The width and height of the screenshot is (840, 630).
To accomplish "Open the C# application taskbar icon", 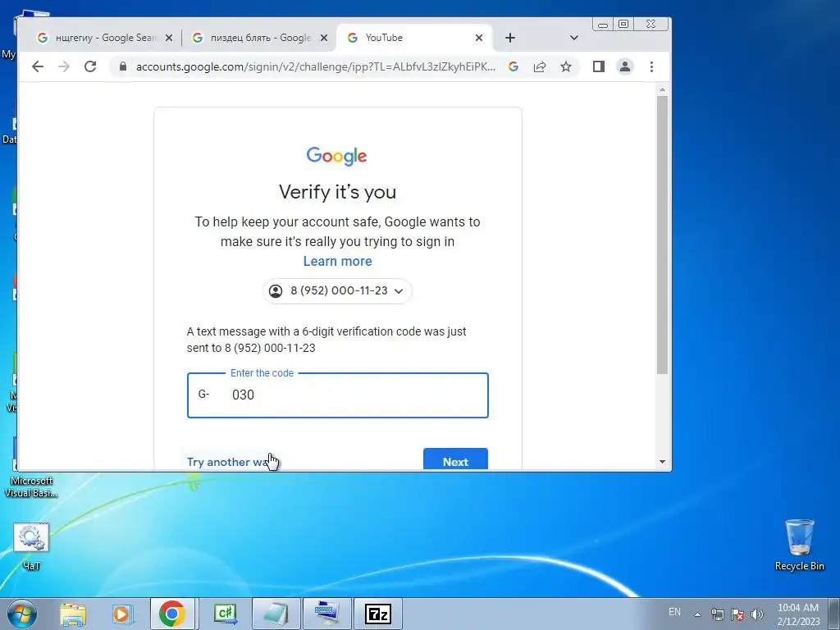I will point(225,614).
